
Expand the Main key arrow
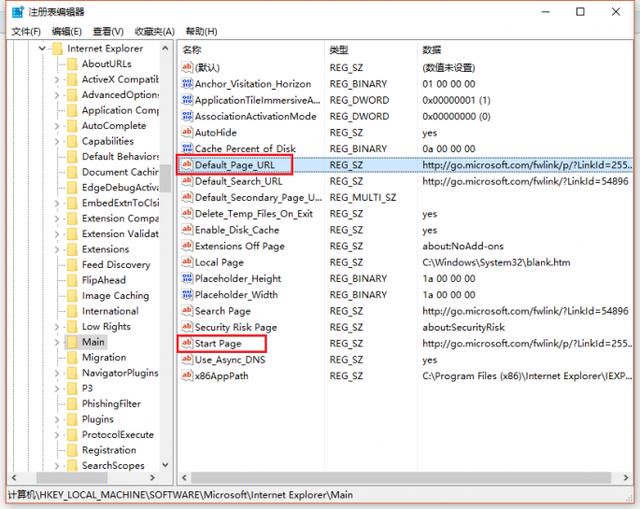click(57, 342)
